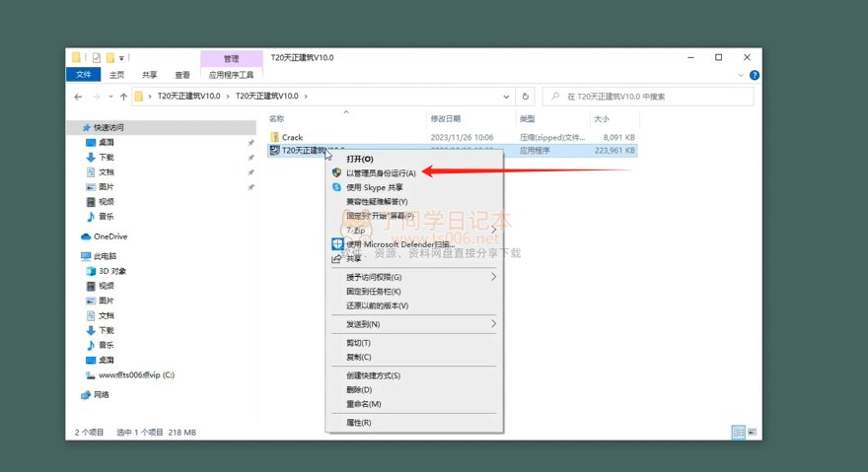Choose 兼容性疑难解答(Y) menu entry
Screen dimensions: 868x472
[x=414, y=202]
